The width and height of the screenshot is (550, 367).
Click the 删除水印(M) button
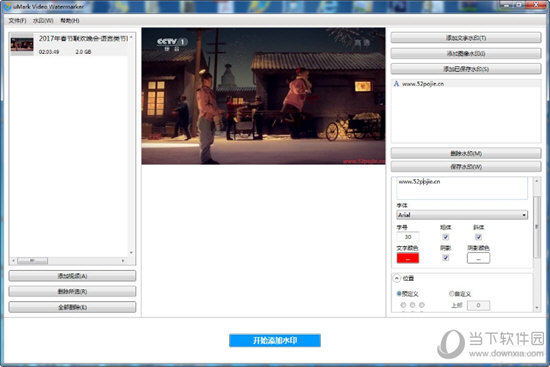pos(466,153)
